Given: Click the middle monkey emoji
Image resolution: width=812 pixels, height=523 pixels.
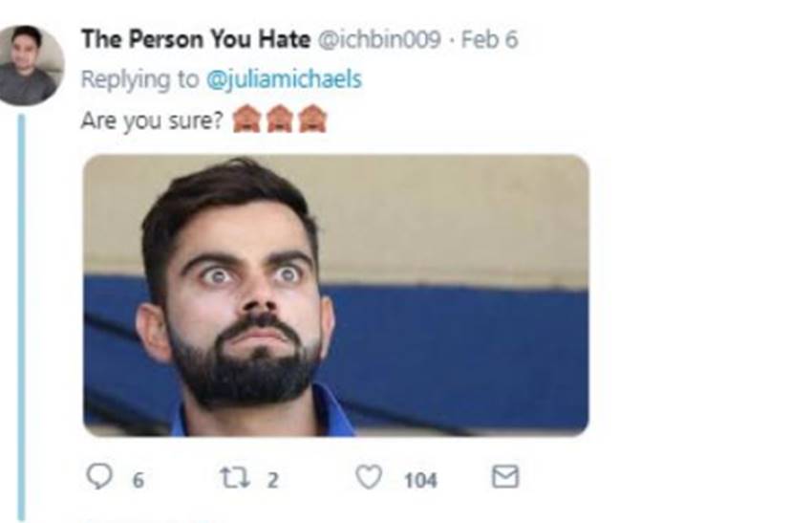Looking at the screenshot, I should pos(280,120).
